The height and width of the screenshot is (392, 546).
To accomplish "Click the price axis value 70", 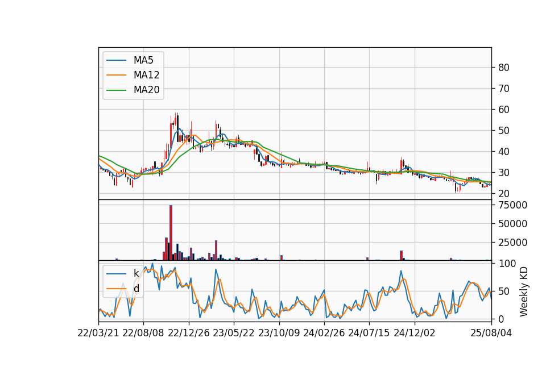I will point(503,89).
